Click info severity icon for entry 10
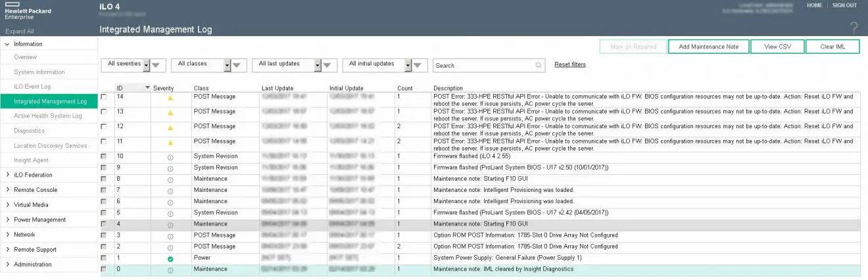The width and height of the screenshot is (868, 280). point(170,156)
